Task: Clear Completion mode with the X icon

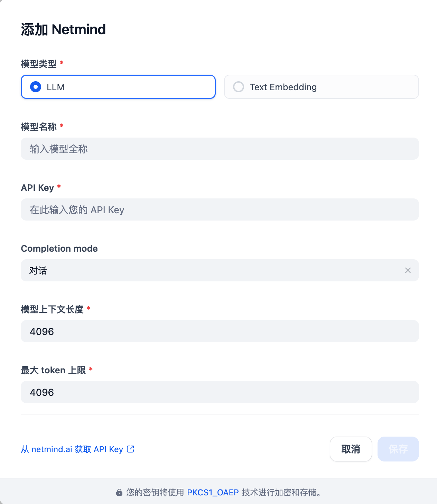Action: pos(408,270)
